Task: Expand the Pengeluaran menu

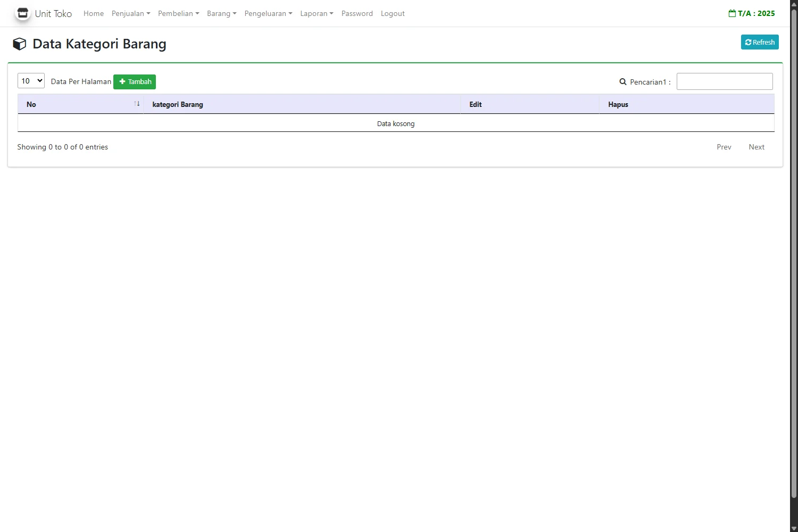Action: 268,13
